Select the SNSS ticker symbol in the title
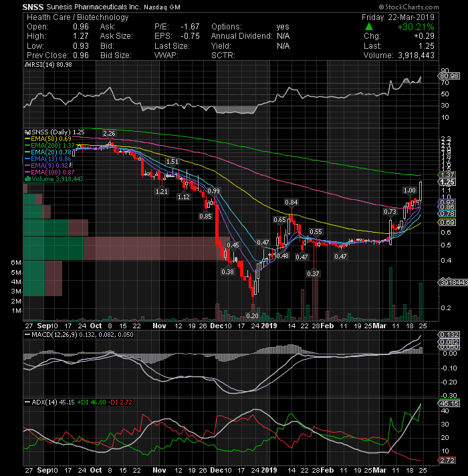The height and width of the screenshot is (476, 468). click(33, 7)
